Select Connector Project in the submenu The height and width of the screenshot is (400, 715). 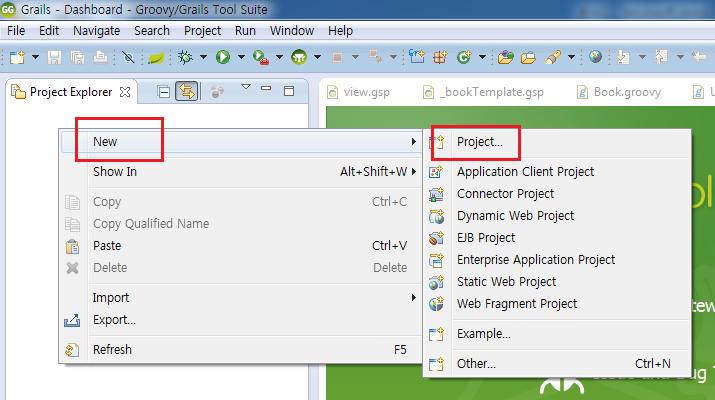click(557, 194)
